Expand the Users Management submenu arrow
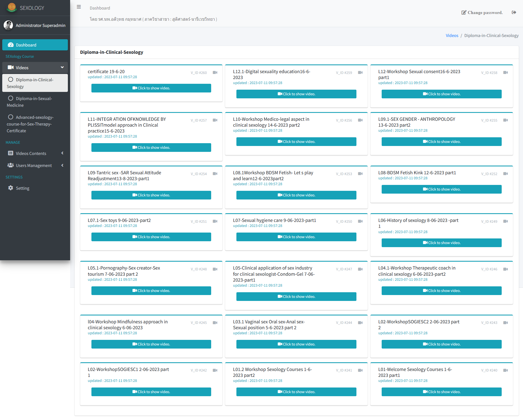Viewport: 523px width, 420px height. coord(62,165)
